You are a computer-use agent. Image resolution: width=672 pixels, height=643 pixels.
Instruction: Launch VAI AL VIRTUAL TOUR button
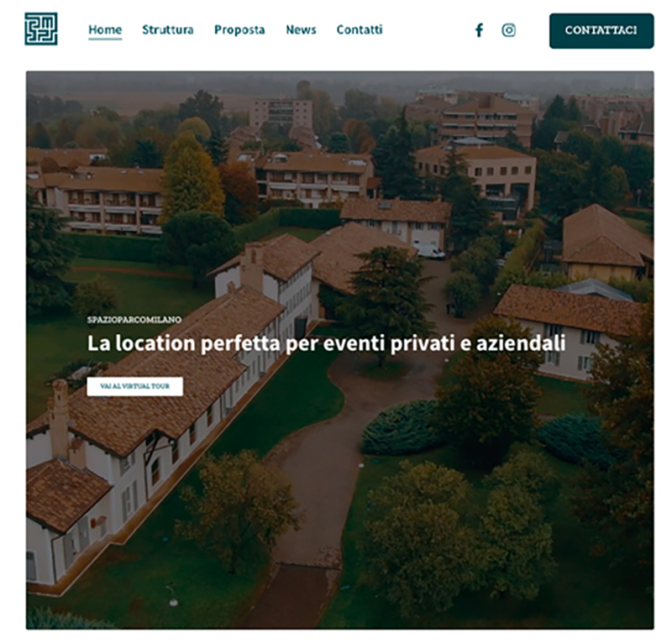(x=135, y=386)
